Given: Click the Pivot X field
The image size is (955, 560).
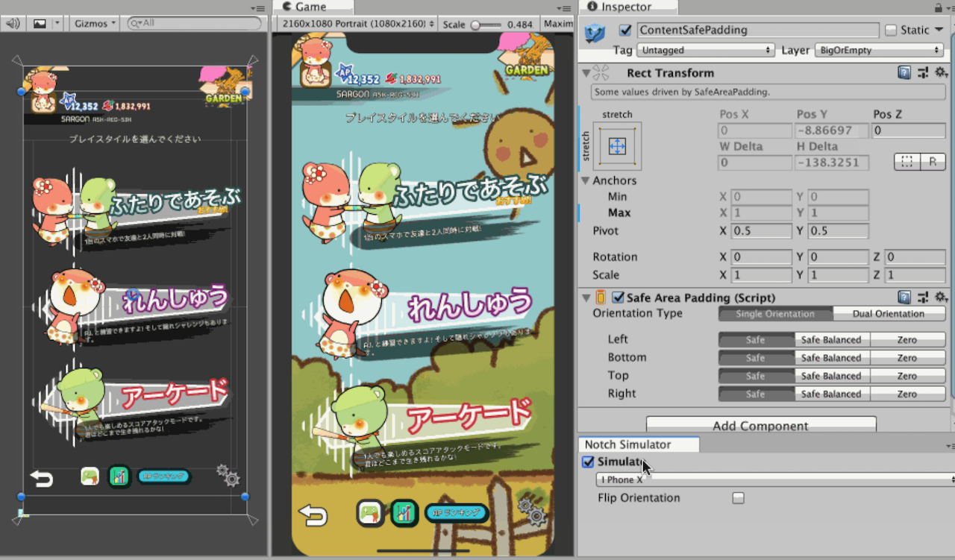Looking at the screenshot, I should 761,230.
